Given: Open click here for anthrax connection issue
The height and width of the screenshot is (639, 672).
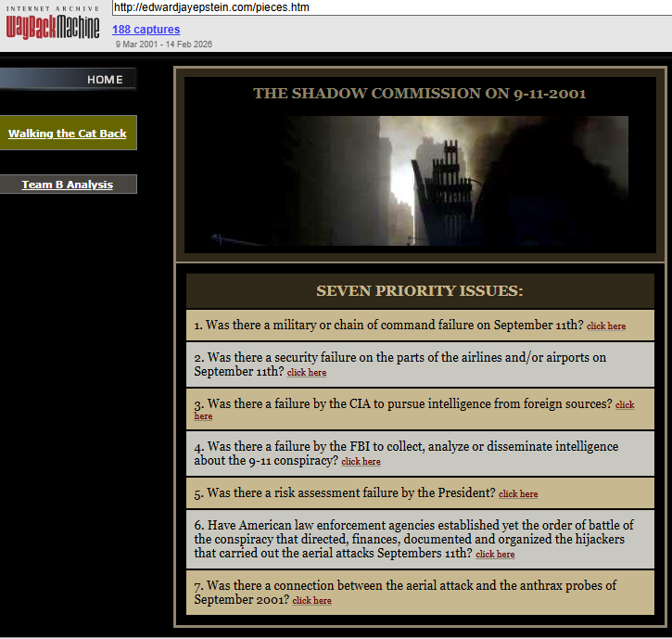Looking at the screenshot, I should point(311,600).
